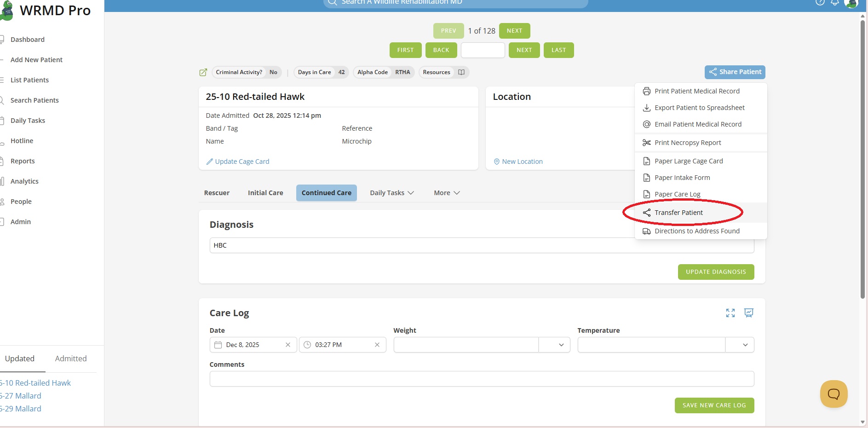
Task: Click the PREV record button
Action: [448, 31]
